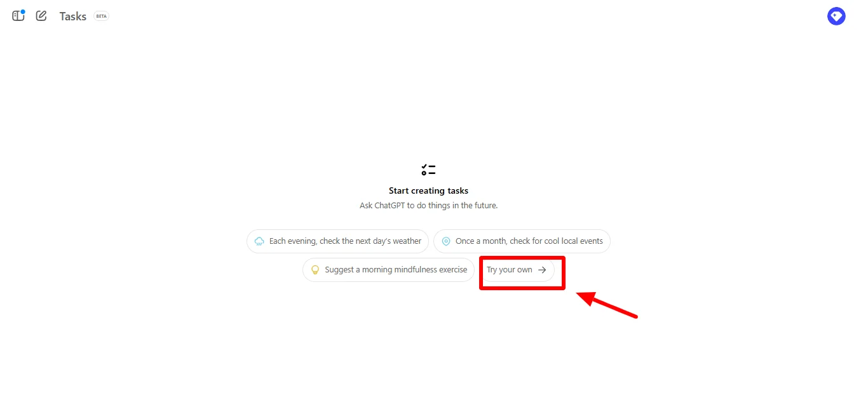Click the yellow lightbulb icon
868x407 pixels.
[315, 270]
